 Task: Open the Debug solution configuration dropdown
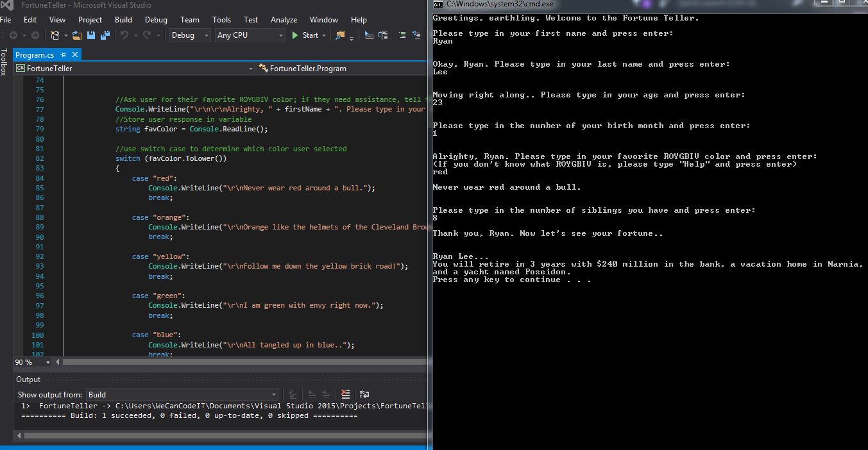190,35
